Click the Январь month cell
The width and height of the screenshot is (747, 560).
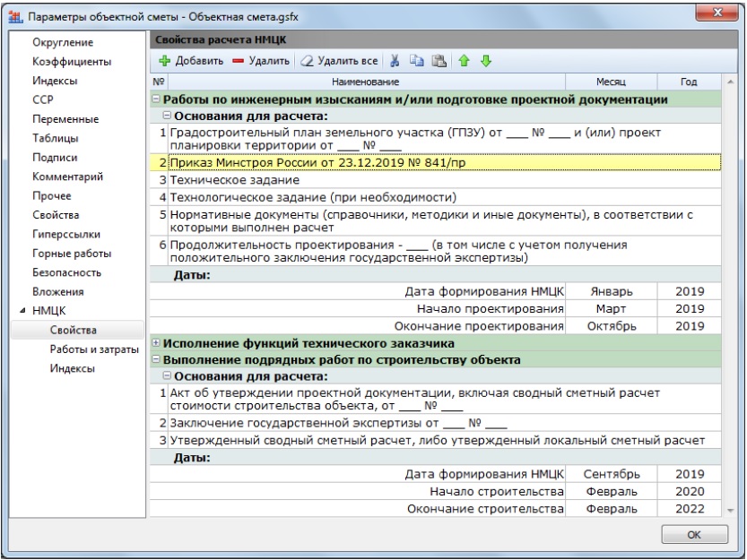pos(612,291)
